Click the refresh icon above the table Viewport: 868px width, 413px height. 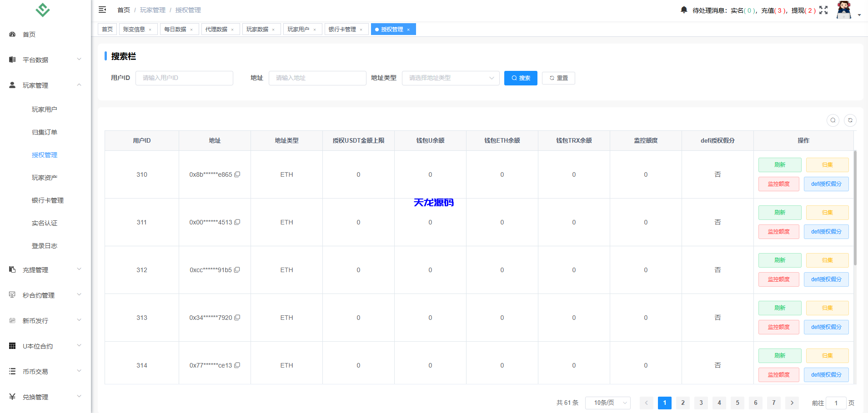pos(850,120)
